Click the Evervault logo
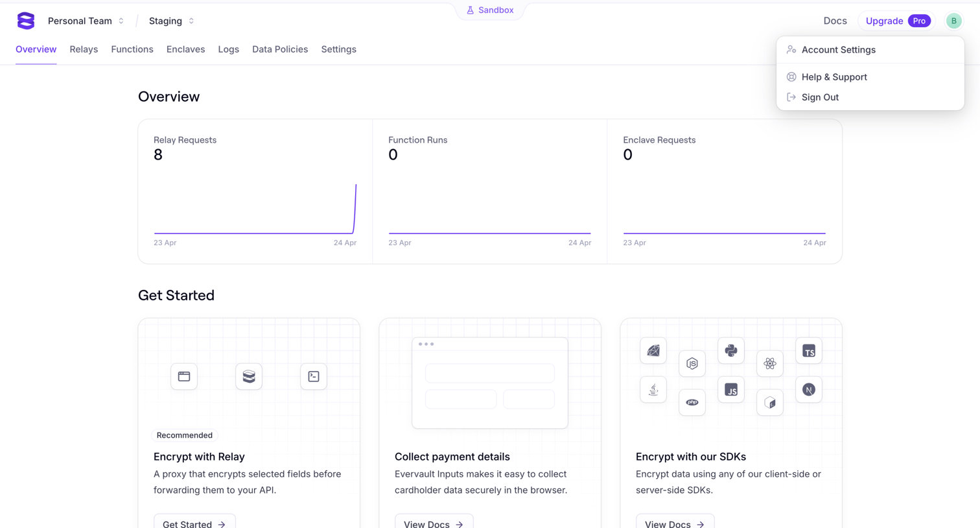The image size is (980, 528). tap(26, 21)
